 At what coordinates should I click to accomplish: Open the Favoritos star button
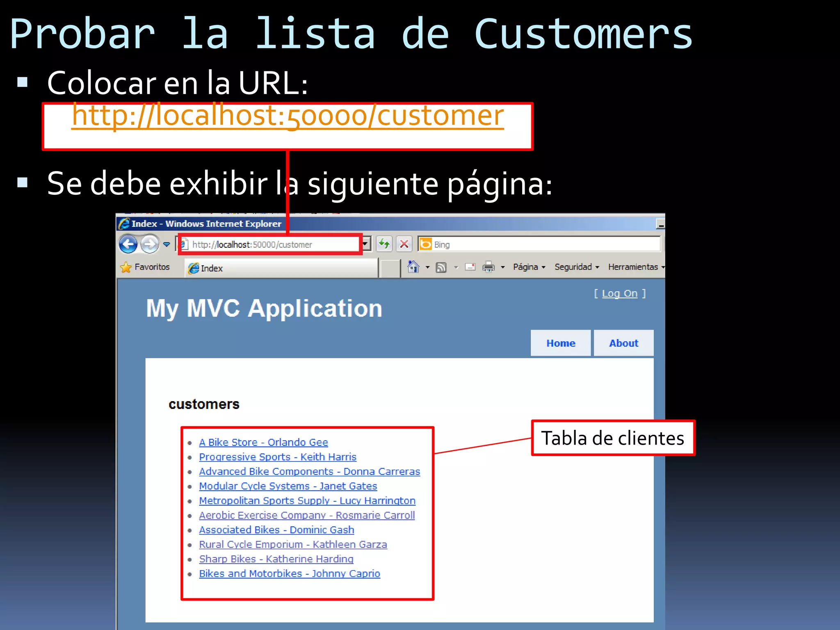coord(145,267)
